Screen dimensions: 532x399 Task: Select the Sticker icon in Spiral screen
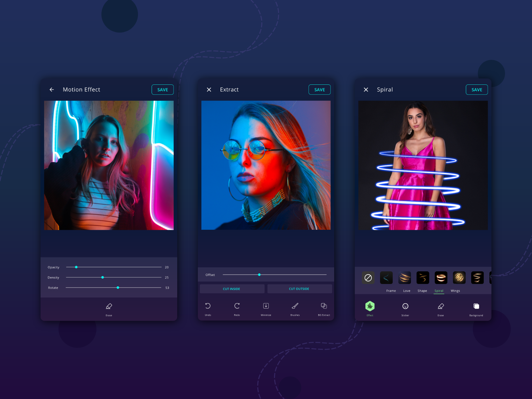coord(405,306)
